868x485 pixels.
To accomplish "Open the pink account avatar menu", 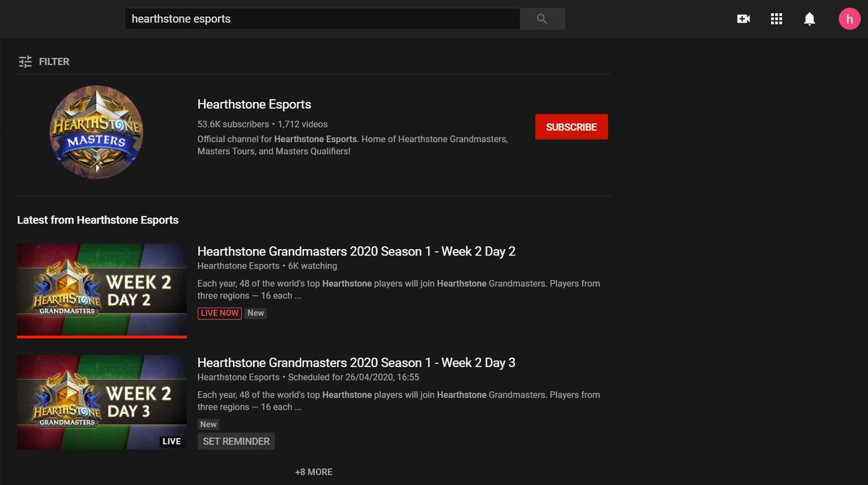I will coord(849,19).
